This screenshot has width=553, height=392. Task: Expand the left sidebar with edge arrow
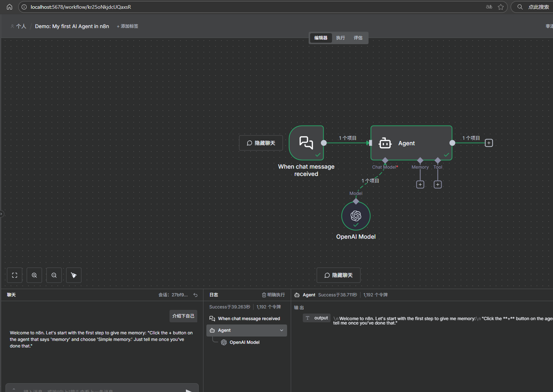tap(1, 214)
